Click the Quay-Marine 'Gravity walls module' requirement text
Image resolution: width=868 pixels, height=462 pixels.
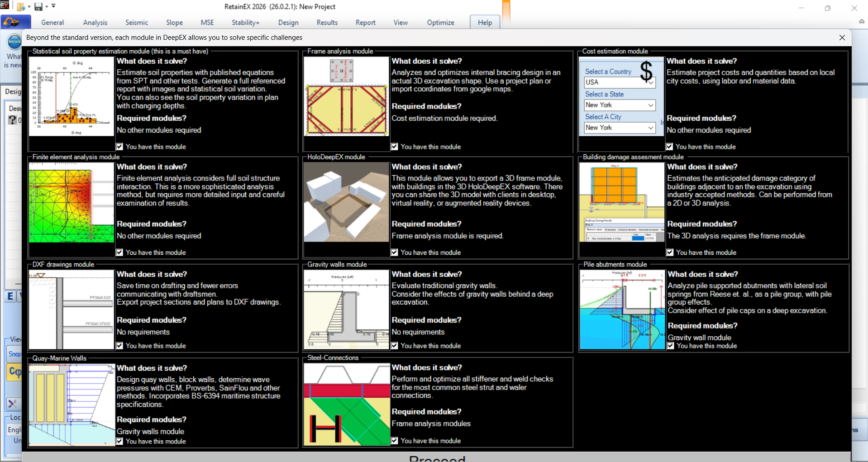pyautogui.click(x=150, y=431)
